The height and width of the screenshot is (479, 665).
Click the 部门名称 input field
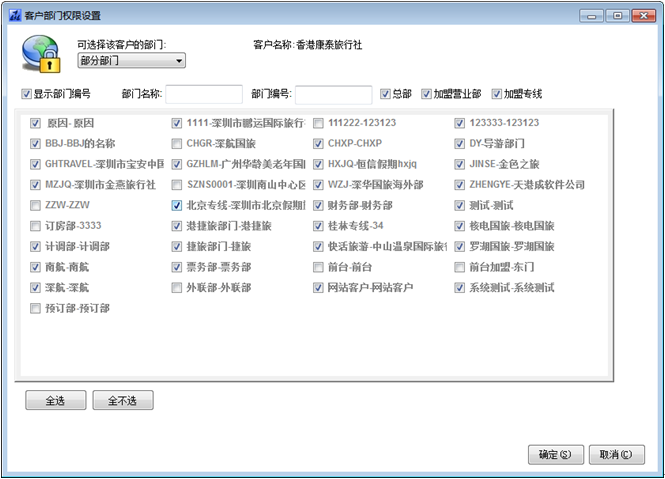(204, 94)
